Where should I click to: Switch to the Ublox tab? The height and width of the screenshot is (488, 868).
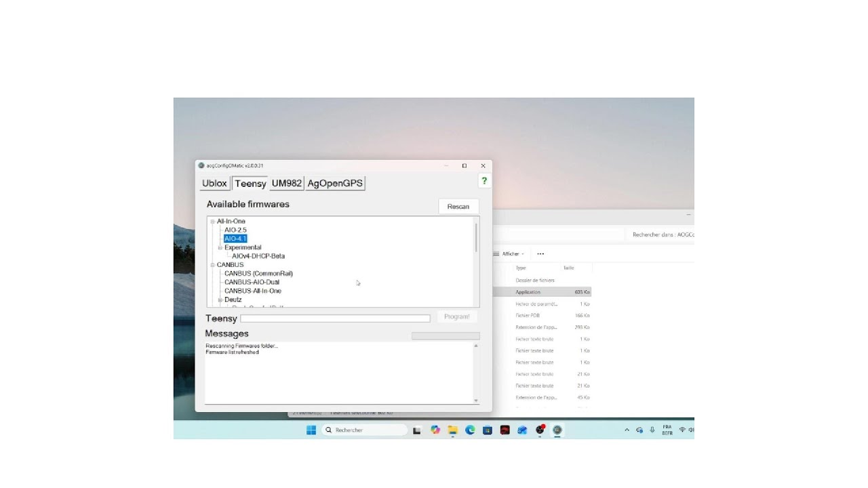click(214, 183)
